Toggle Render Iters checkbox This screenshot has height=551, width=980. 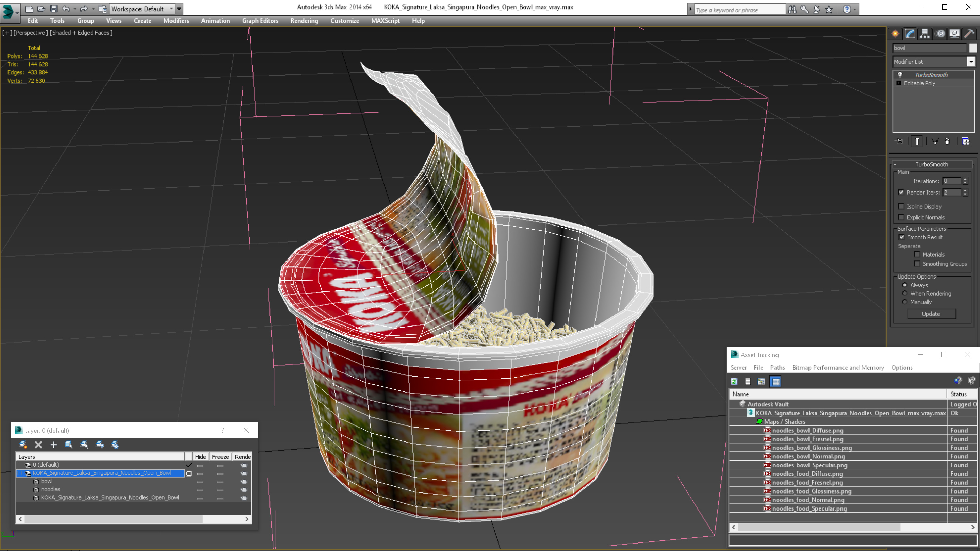click(x=901, y=193)
